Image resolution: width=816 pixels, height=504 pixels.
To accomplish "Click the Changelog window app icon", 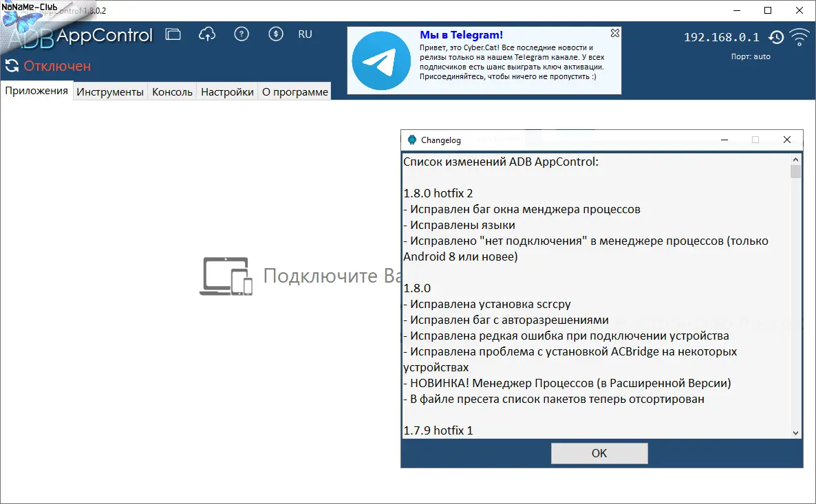I will coord(412,140).
